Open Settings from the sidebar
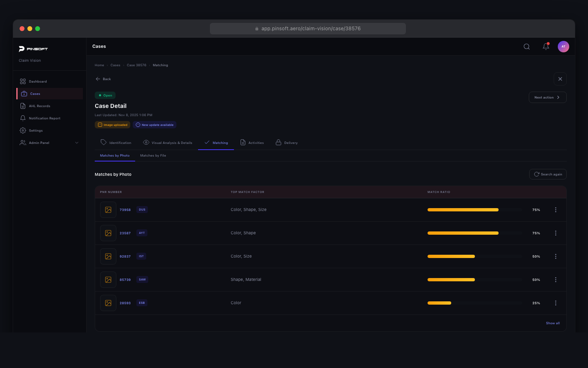 (x=36, y=130)
